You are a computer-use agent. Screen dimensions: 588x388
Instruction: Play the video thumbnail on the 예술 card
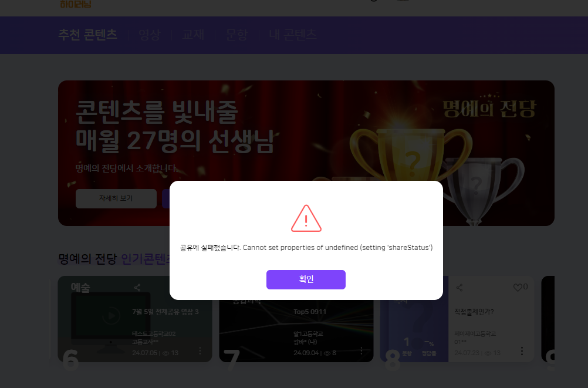point(111,316)
